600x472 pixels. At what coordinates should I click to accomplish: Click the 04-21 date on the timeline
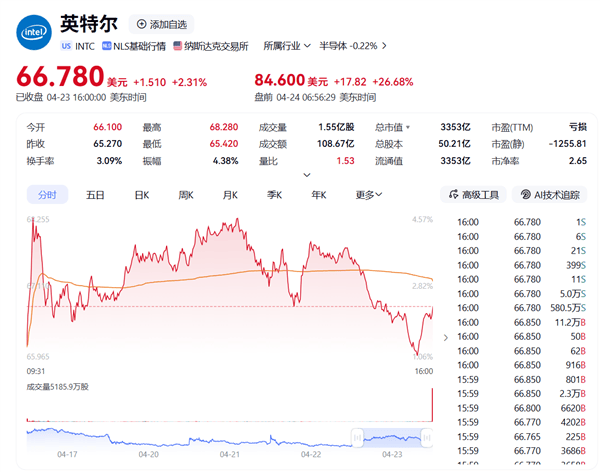(x=230, y=454)
